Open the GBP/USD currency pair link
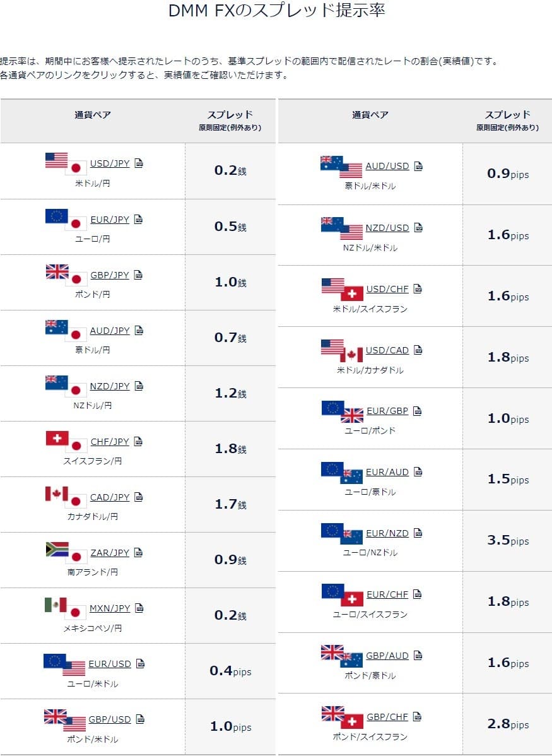 point(110,719)
